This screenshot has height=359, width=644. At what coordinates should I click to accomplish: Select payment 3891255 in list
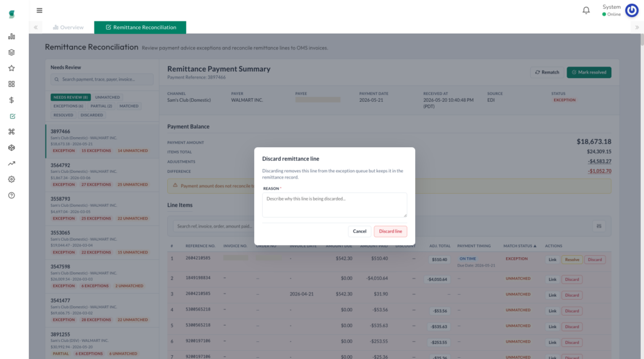click(x=102, y=344)
